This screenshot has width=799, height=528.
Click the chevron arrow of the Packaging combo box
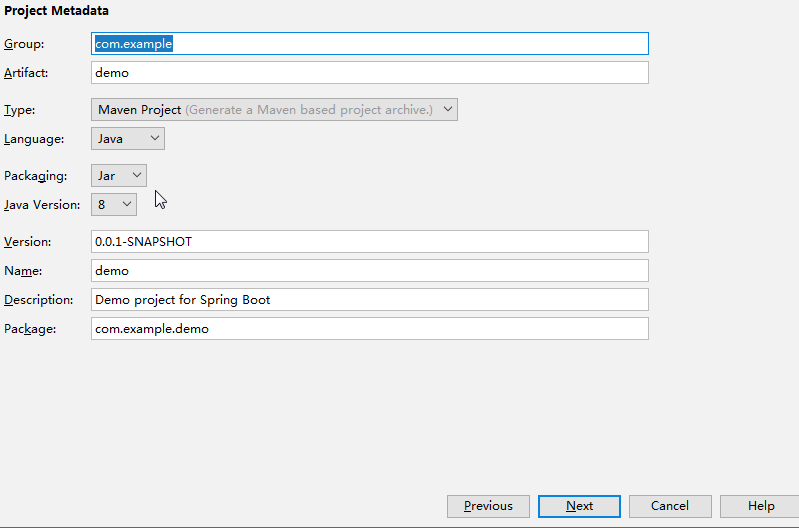coord(137,175)
